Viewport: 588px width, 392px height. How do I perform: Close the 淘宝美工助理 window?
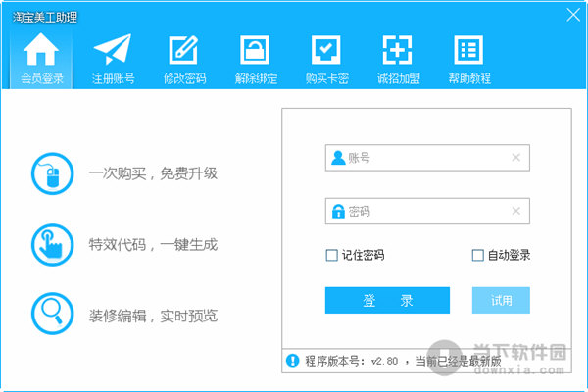point(571,14)
